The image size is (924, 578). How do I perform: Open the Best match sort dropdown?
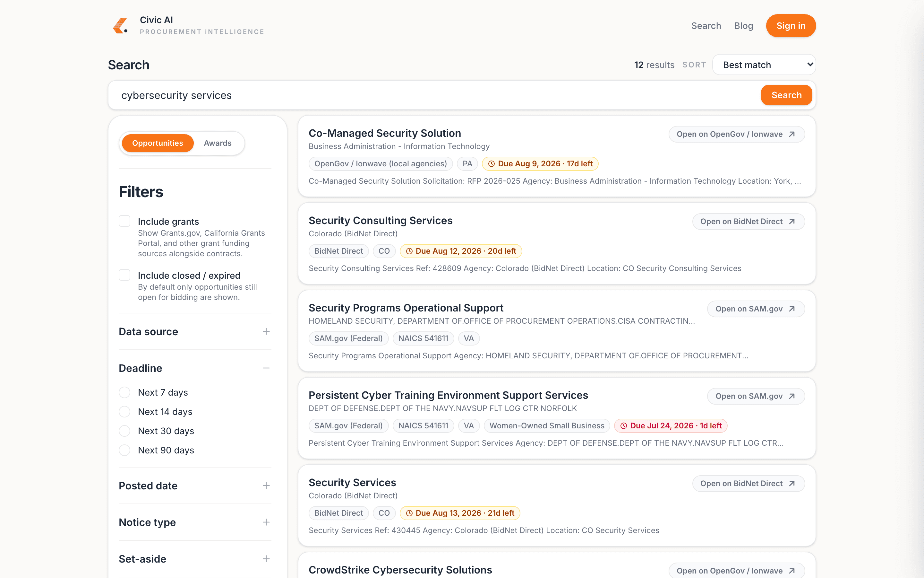(x=764, y=65)
